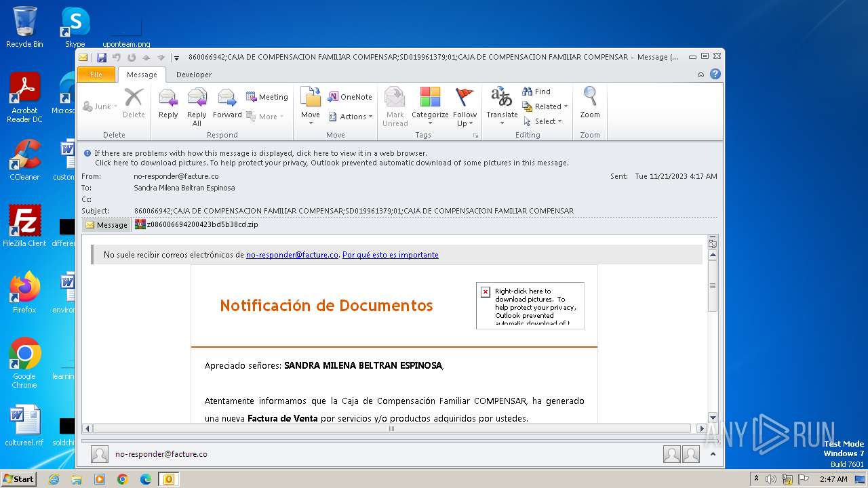Click the From address no-responder@facture.co

(x=176, y=176)
